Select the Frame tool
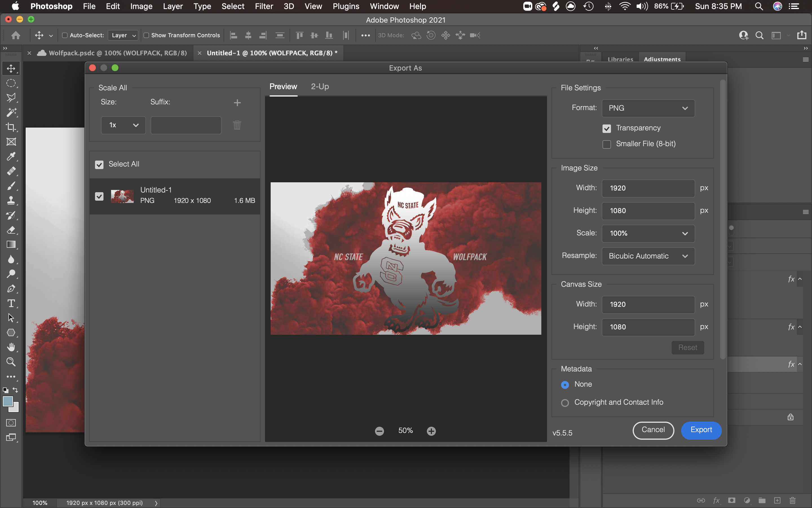 (11, 142)
